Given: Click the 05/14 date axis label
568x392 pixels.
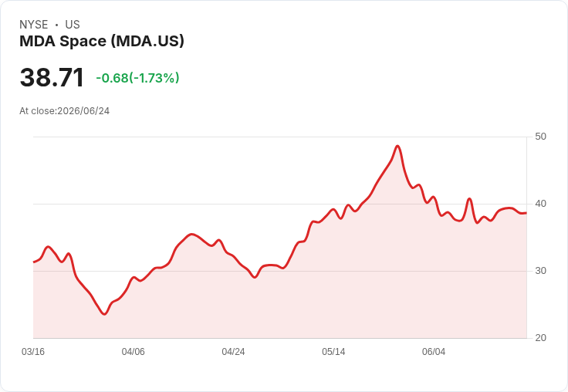Looking at the screenshot, I should coord(333,352).
